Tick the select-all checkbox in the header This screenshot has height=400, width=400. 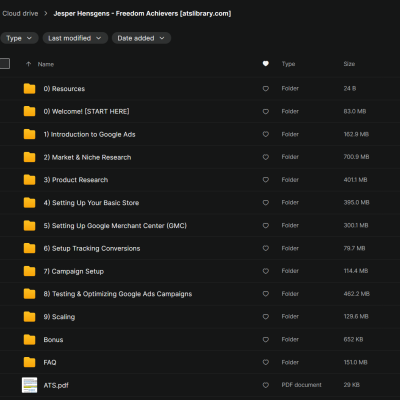coord(4,64)
